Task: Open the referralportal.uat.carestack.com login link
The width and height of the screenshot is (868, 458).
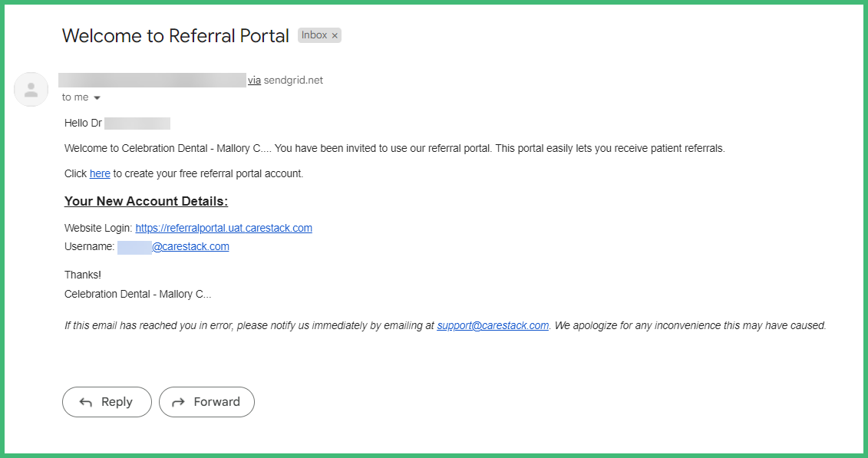Action: (223, 228)
